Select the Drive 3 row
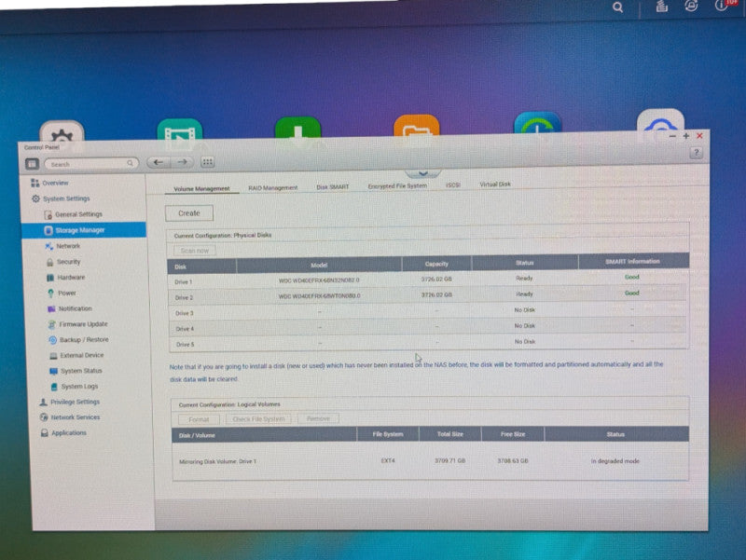 click(x=428, y=311)
